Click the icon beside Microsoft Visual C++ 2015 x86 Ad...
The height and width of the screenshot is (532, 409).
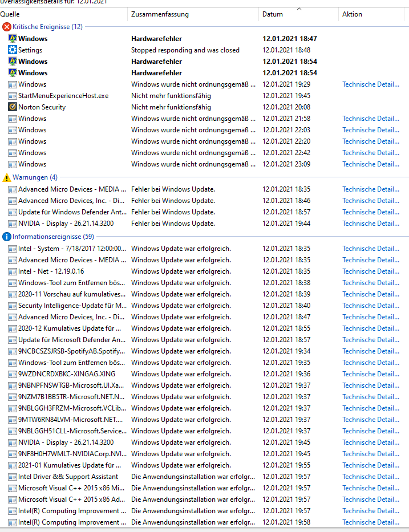pyautogui.click(x=13, y=499)
